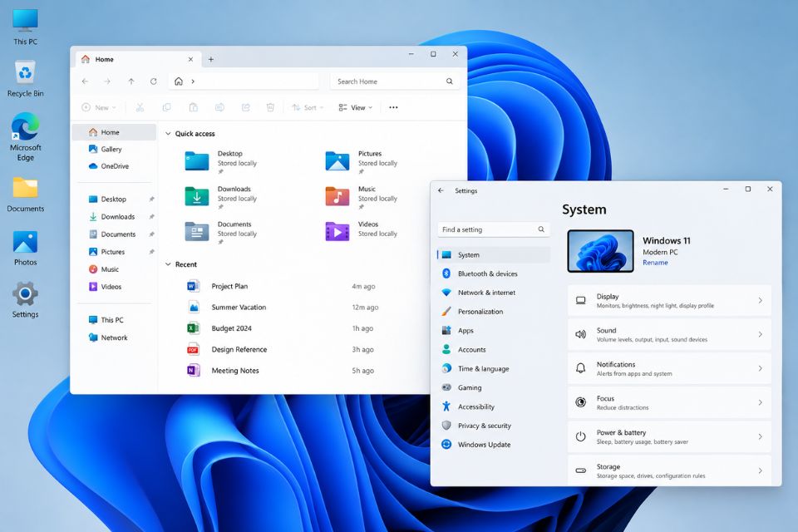Open the Photos desktop icon

click(25, 248)
